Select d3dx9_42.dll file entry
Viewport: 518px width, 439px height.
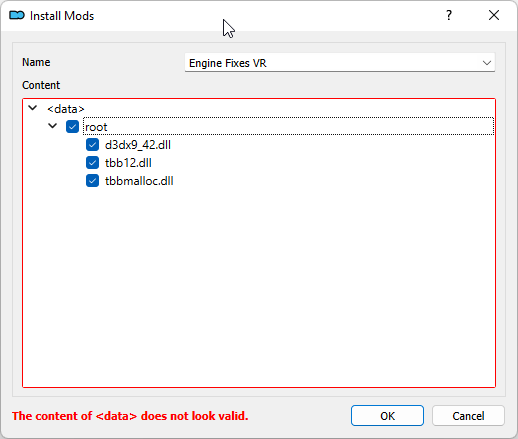pos(138,145)
